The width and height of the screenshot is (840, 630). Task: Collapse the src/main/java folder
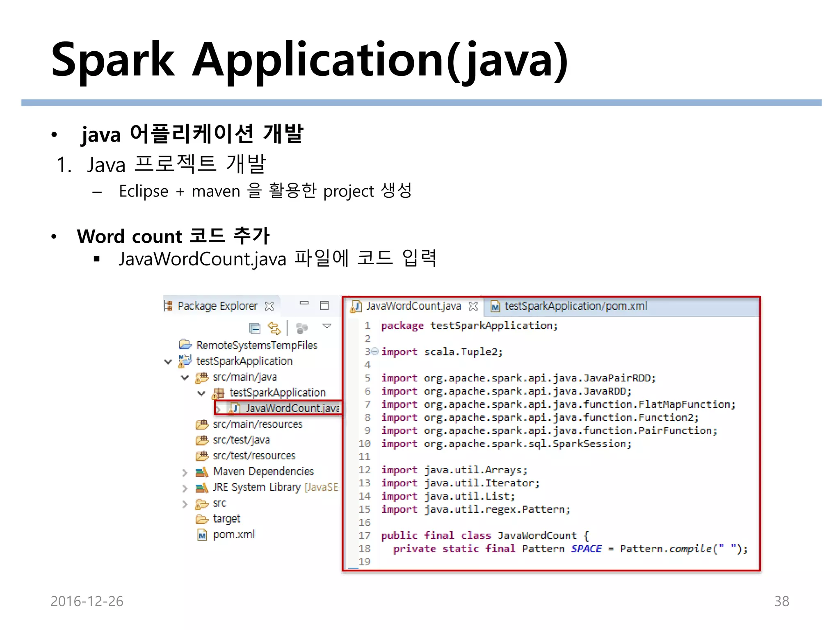[185, 377]
